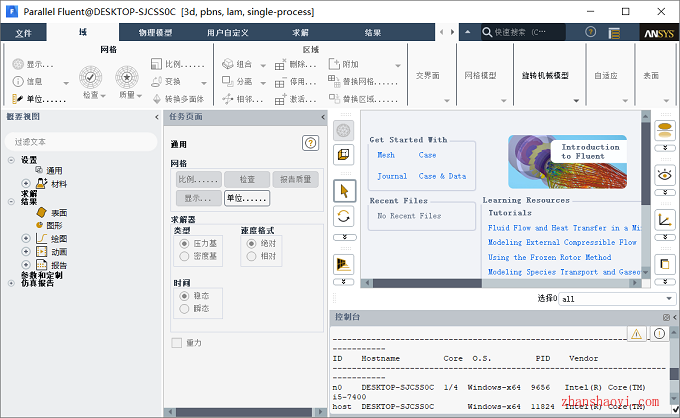680x418 pixels.
Task: Click Convert to Polyhedra (转换多面体) item
Action: pos(178,99)
